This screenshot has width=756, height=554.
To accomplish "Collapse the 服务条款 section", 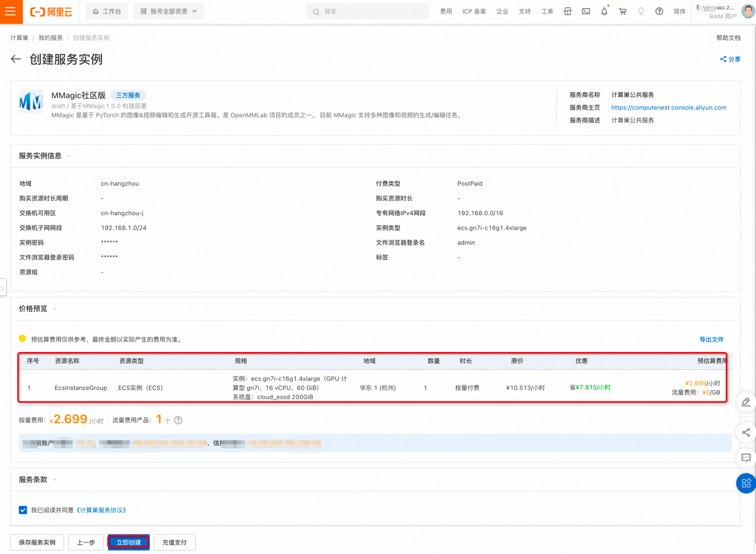I will [x=54, y=480].
